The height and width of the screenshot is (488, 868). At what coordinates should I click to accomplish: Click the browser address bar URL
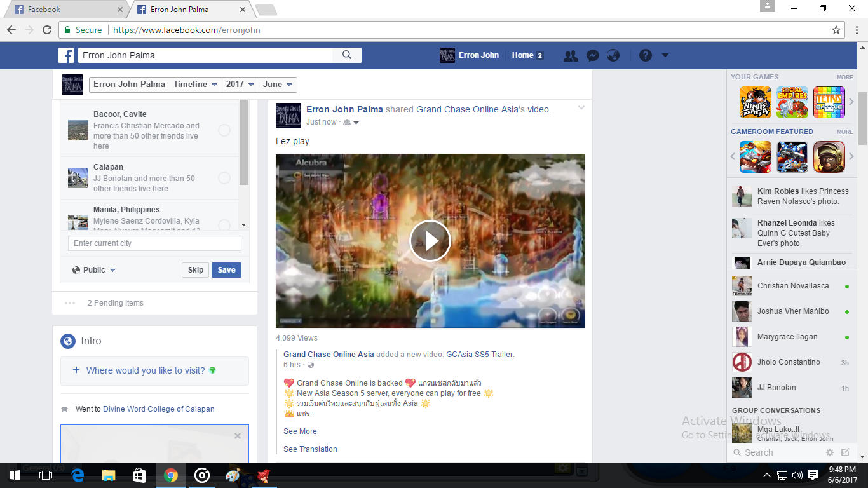[186, 30]
